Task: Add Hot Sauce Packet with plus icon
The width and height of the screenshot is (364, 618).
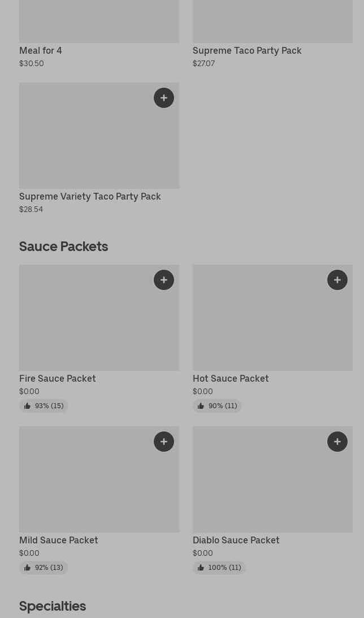Action: (x=337, y=280)
